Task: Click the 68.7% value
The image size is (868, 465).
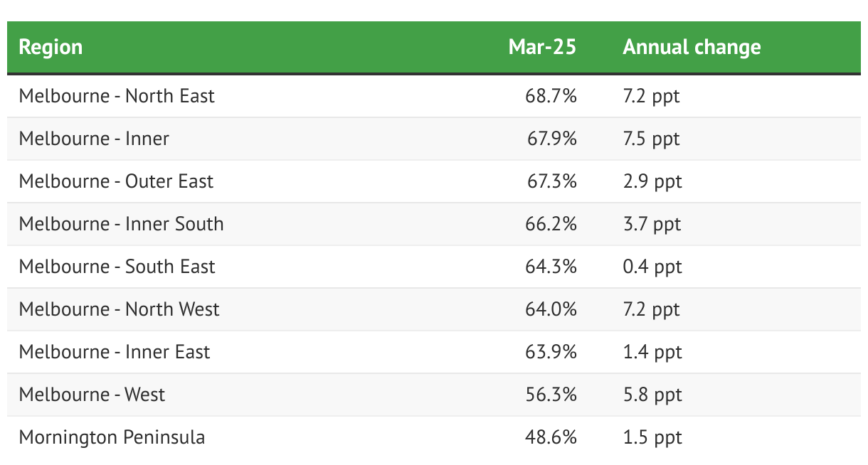Action: point(551,96)
